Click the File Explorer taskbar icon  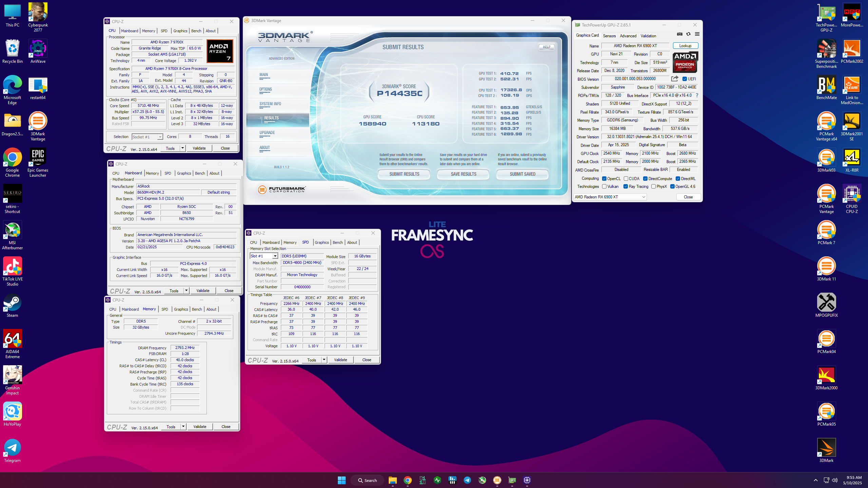[x=393, y=480]
